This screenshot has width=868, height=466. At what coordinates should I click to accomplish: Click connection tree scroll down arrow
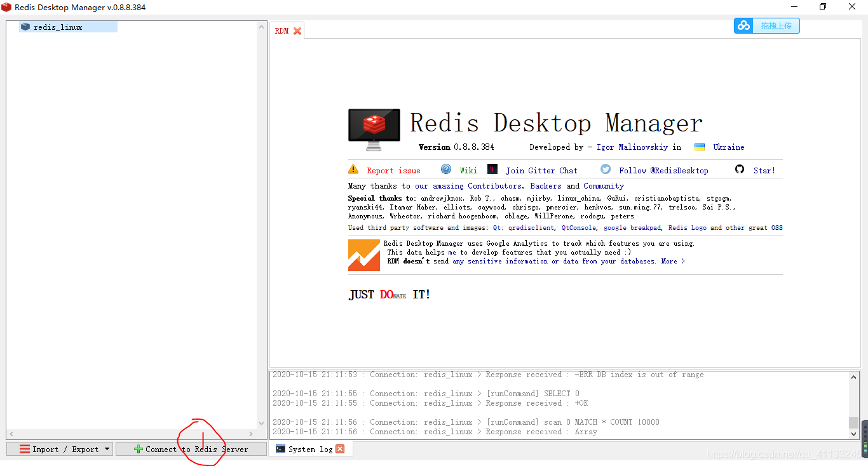262,423
